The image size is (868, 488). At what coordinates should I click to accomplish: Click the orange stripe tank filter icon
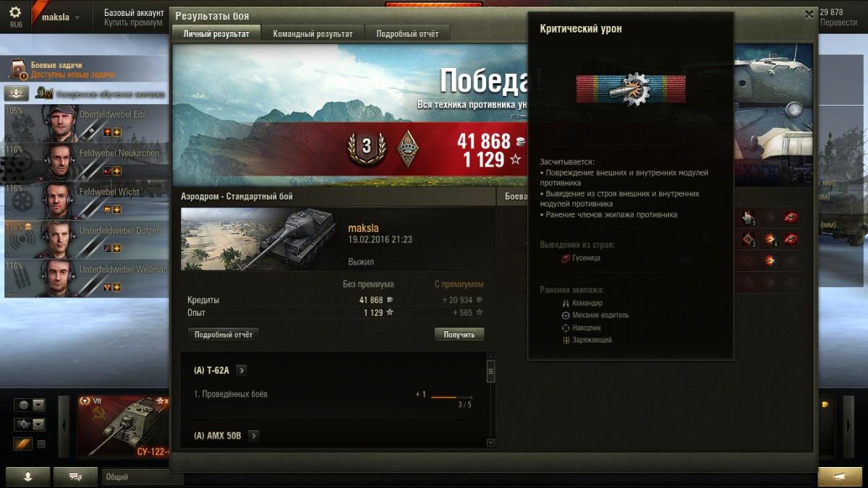click(x=22, y=444)
